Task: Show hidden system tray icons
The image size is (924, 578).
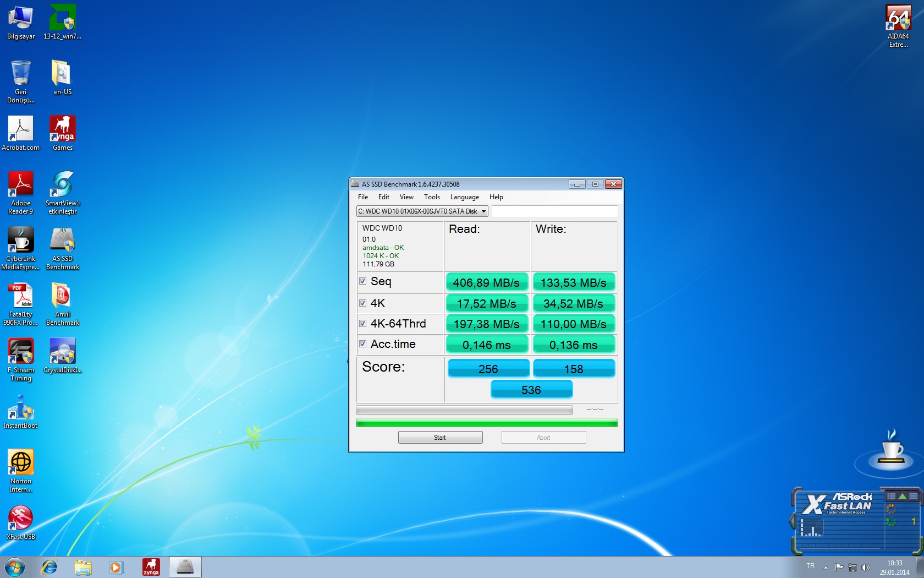Action: (x=826, y=568)
